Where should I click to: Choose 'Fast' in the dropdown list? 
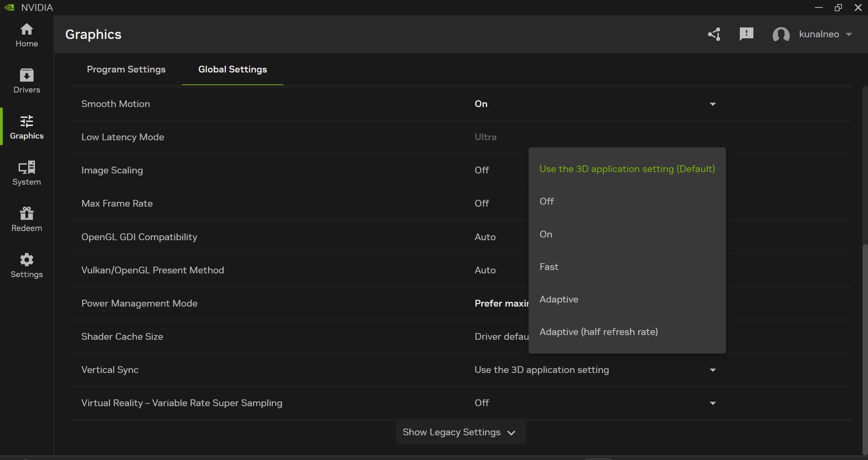click(549, 267)
